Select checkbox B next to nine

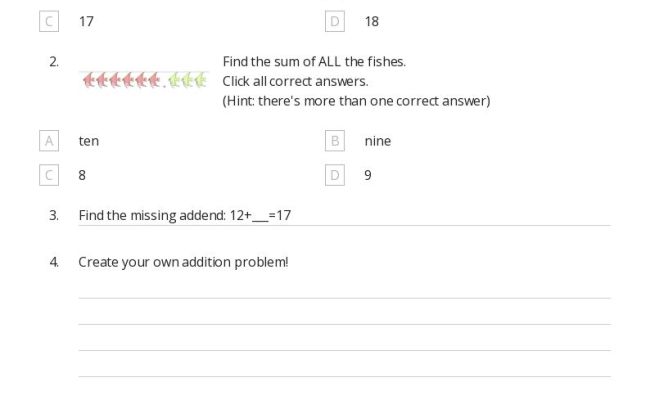coord(335,141)
